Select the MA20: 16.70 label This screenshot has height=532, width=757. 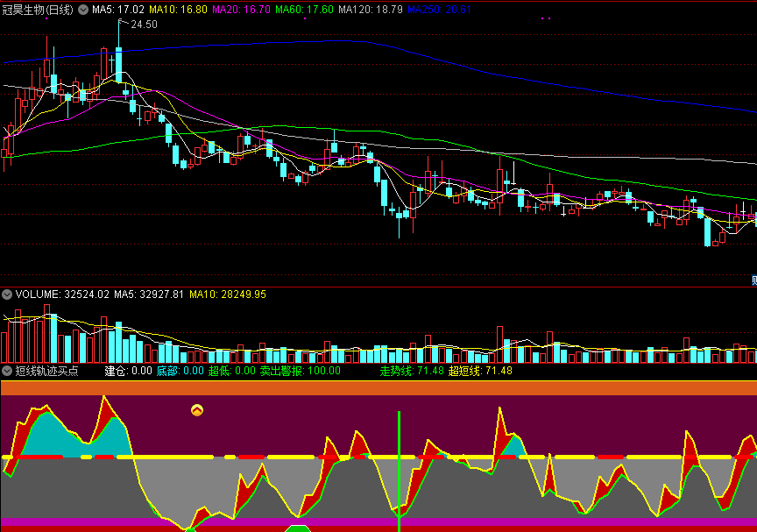click(x=242, y=10)
